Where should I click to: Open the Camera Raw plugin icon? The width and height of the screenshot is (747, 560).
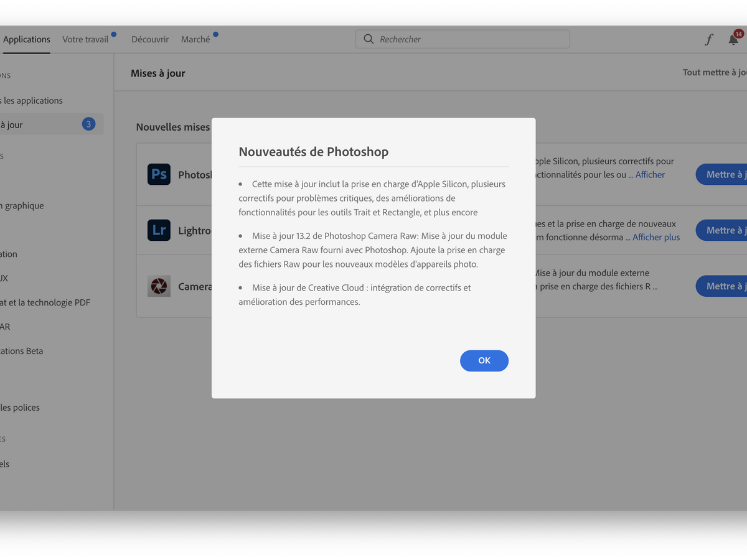pyautogui.click(x=159, y=286)
